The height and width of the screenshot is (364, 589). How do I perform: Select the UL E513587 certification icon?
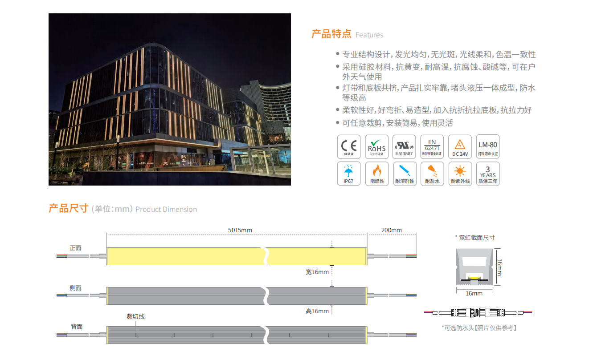pyautogui.click(x=404, y=147)
